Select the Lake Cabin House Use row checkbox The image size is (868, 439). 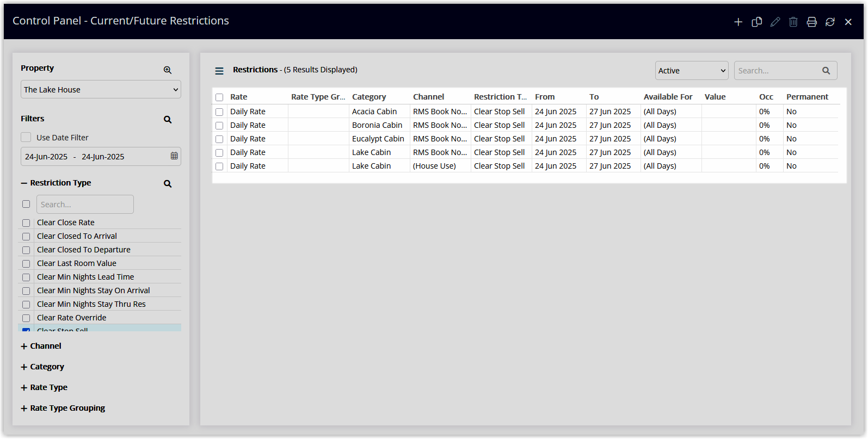(x=219, y=166)
